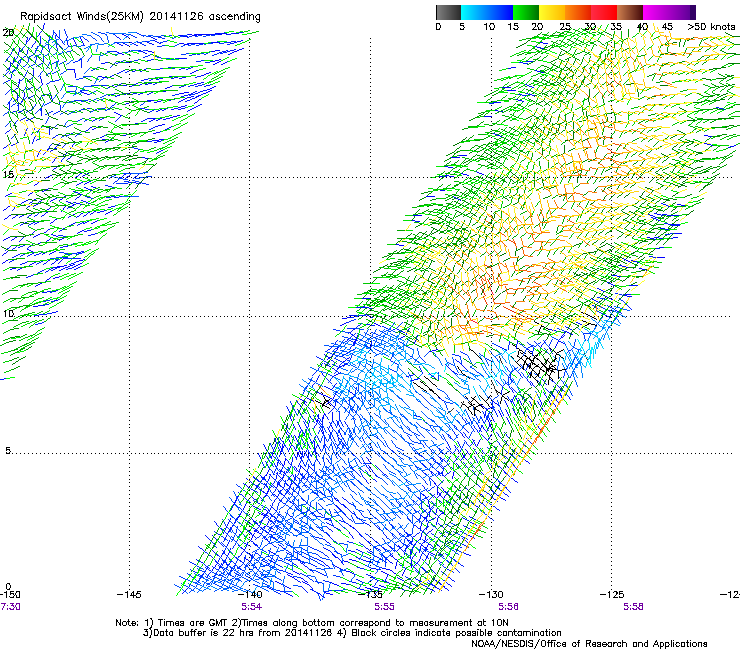Click the '>50 knots' legend label
Image resolution: width=740 pixels, height=650 pixels.
point(711,27)
